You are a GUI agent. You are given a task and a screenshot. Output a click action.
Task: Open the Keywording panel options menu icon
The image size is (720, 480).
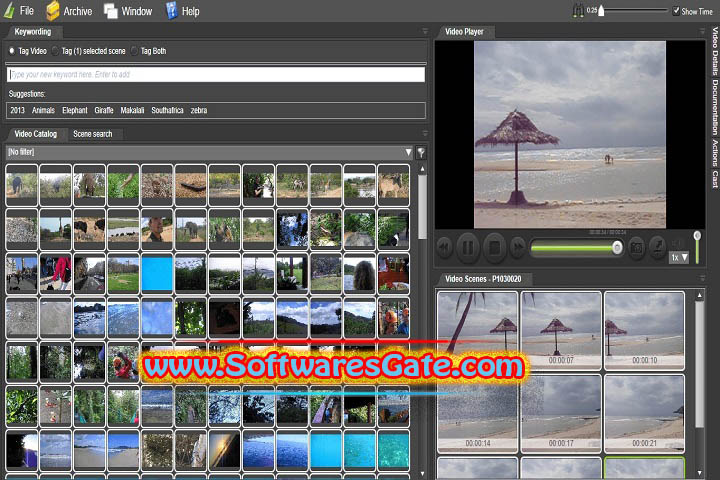click(x=425, y=32)
